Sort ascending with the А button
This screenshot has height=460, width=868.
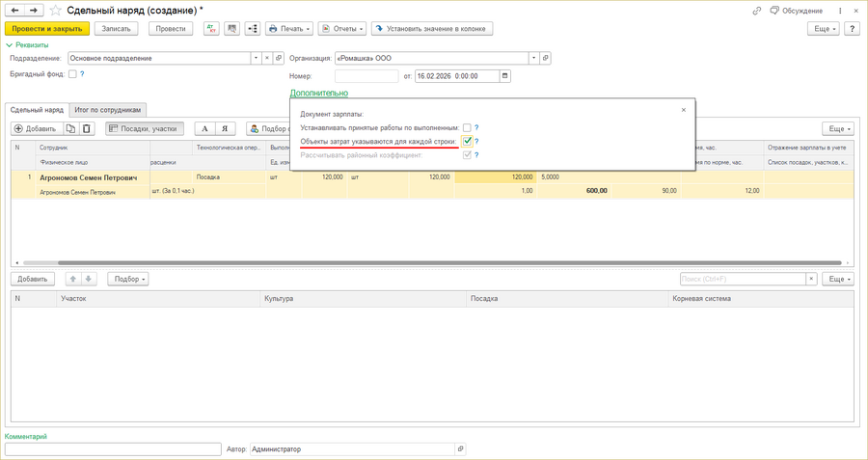(x=204, y=128)
